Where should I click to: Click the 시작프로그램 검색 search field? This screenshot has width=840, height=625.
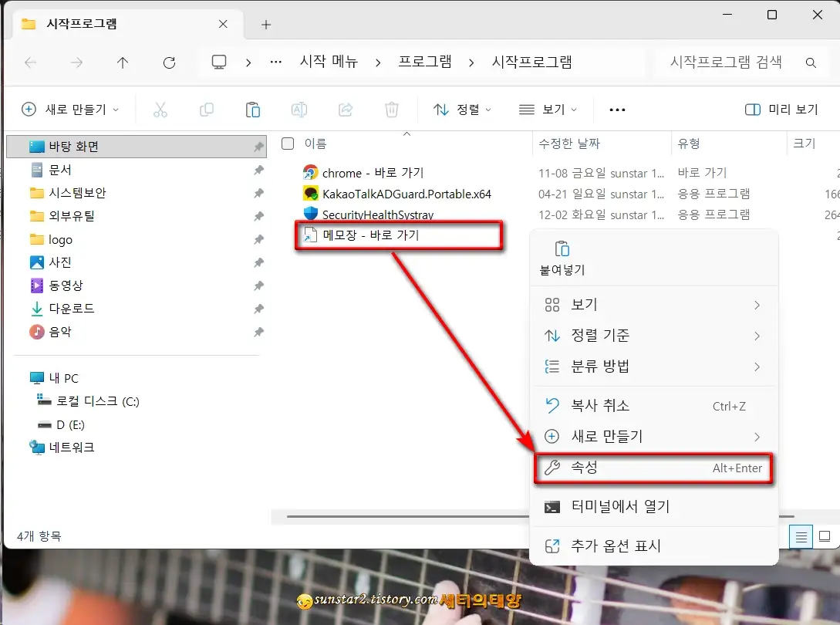pyautogui.click(x=725, y=62)
